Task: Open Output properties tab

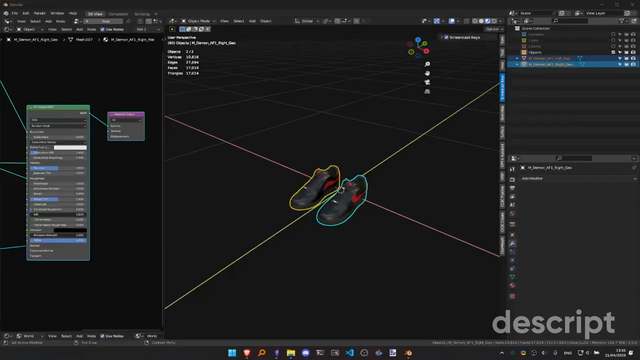Action: [512, 188]
